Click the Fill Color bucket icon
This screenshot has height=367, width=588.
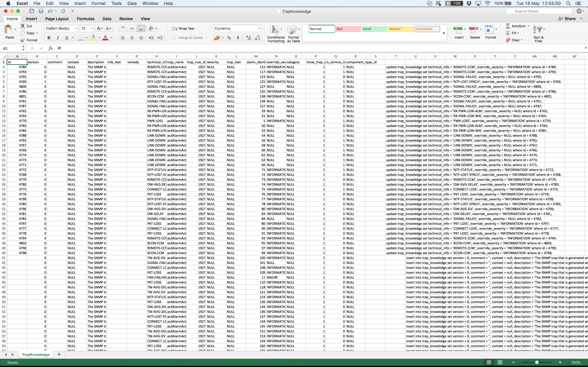coord(93,37)
